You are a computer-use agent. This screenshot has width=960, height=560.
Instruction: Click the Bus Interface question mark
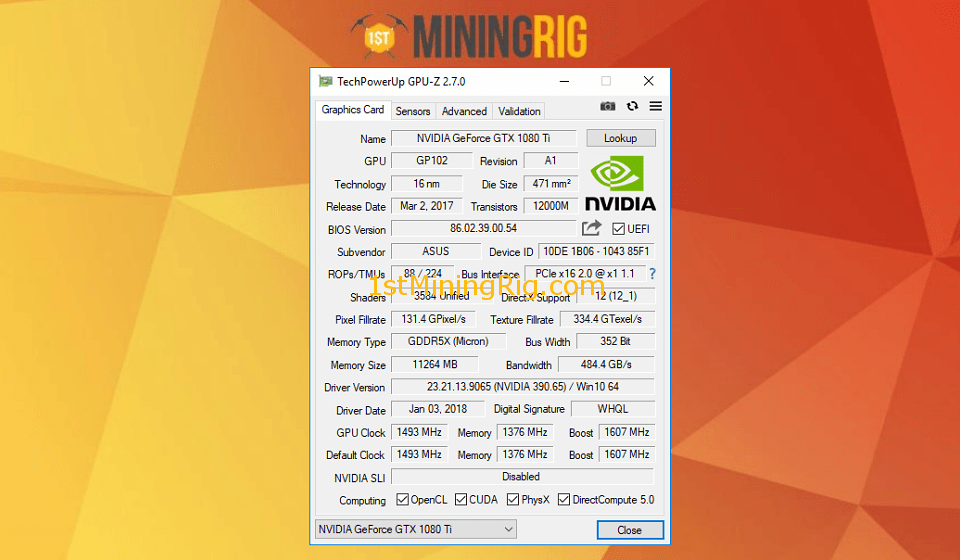(x=652, y=274)
